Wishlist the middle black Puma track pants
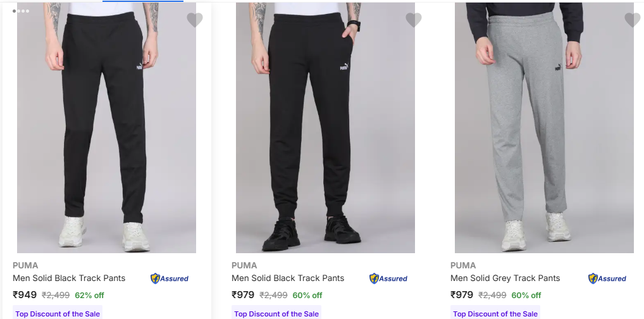Viewport: 644px width, 319px height. (414, 20)
